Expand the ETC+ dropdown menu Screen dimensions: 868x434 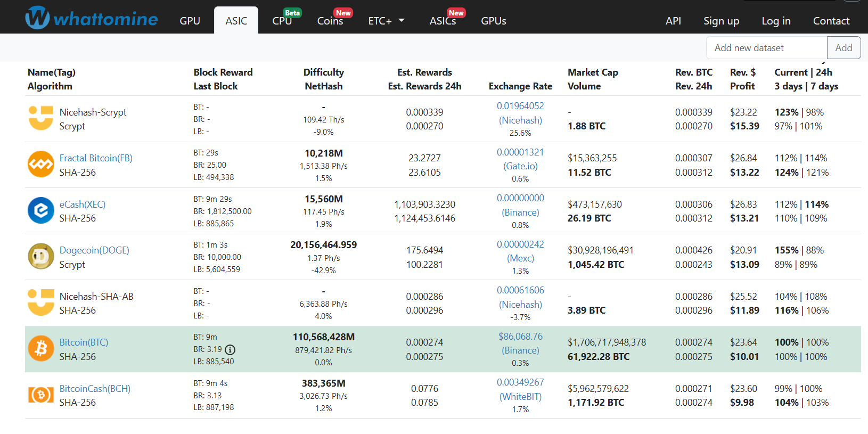click(x=386, y=21)
